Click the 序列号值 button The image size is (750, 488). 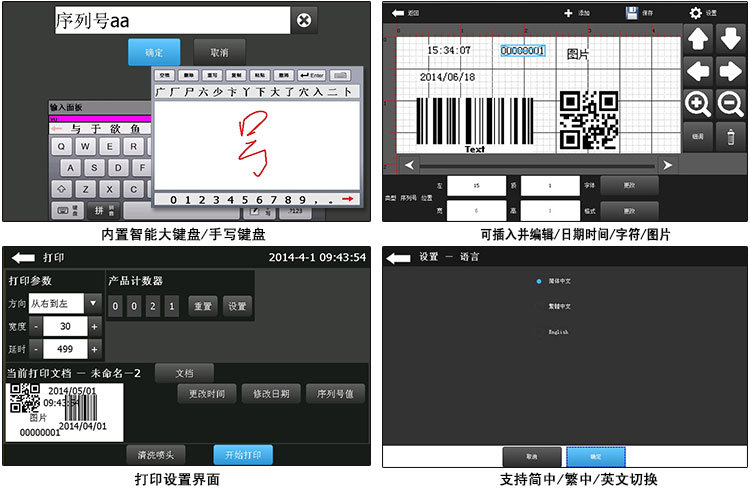(335, 394)
